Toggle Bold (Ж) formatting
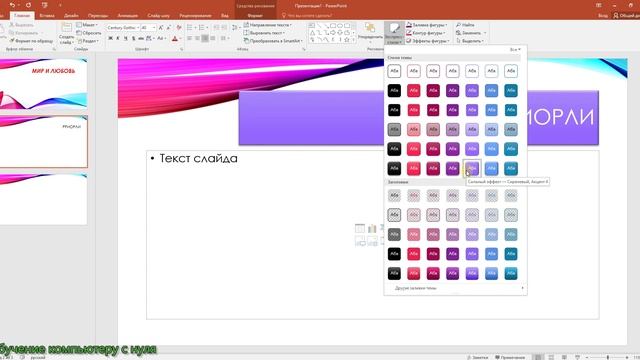Screen dimensions: 640x360 (110, 38)
